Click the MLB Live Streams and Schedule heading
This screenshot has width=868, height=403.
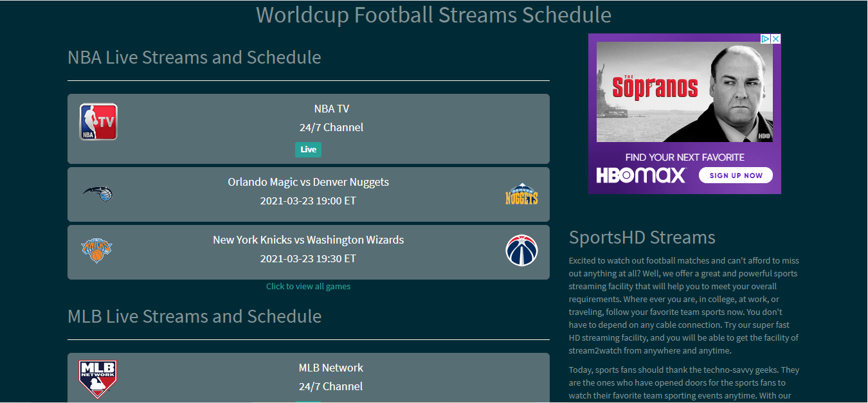[x=194, y=316]
